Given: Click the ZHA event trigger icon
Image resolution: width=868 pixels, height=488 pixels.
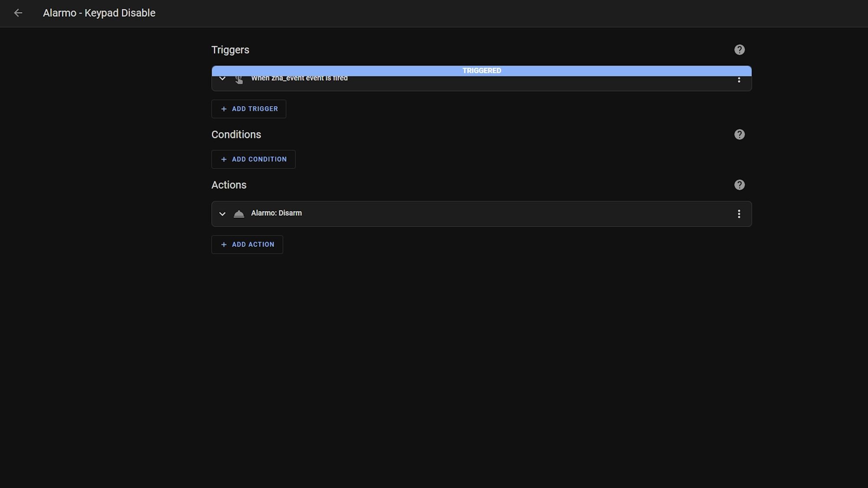Looking at the screenshot, I should pyautogui.click(x=238, y=79).
